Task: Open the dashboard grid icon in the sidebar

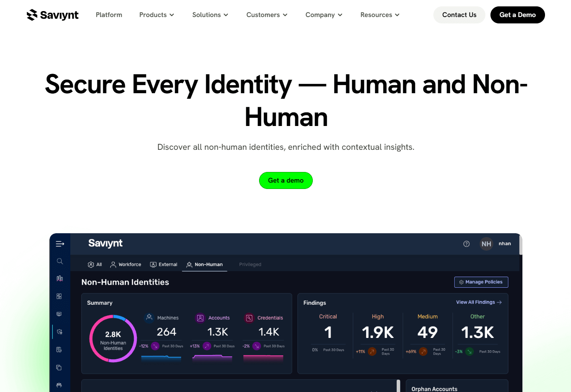Action: coord(60,296)
